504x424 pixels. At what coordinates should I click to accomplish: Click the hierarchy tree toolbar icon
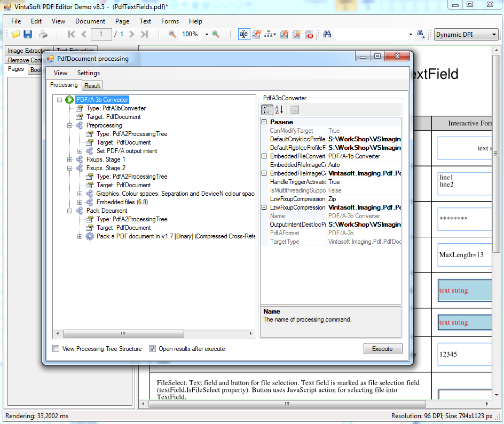point(270,34)
